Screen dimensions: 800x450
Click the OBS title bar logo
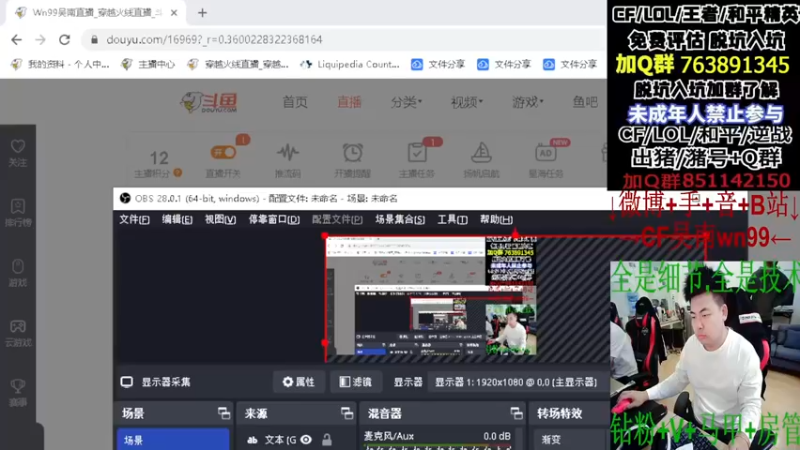click(x=125, y=198)
